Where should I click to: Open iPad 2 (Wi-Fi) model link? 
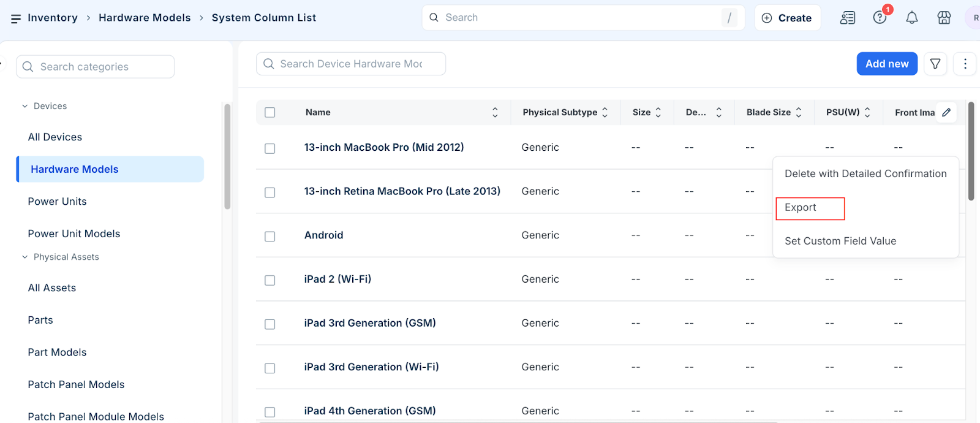337,279
